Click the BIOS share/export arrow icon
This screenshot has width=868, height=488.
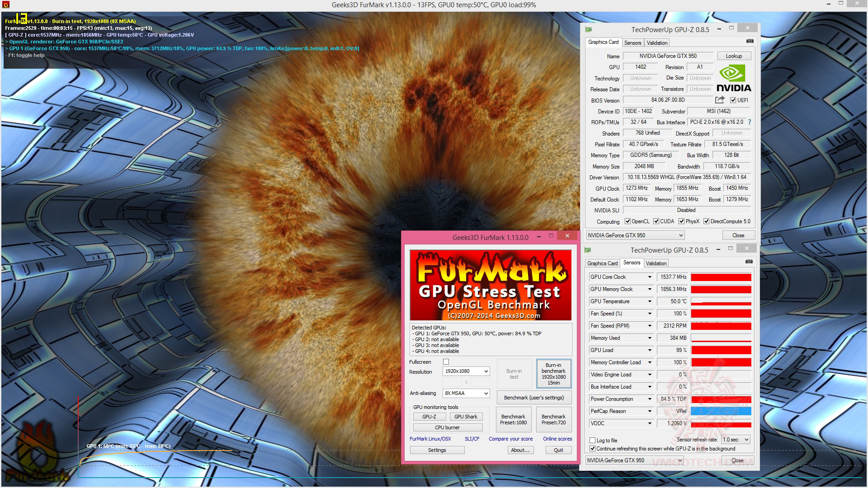tap(720, 100)
